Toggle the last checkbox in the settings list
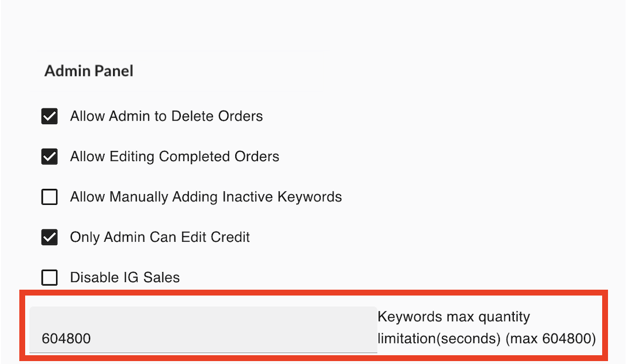Image resolution: width=632 pixels, height=364 pixels. [49, 277]
